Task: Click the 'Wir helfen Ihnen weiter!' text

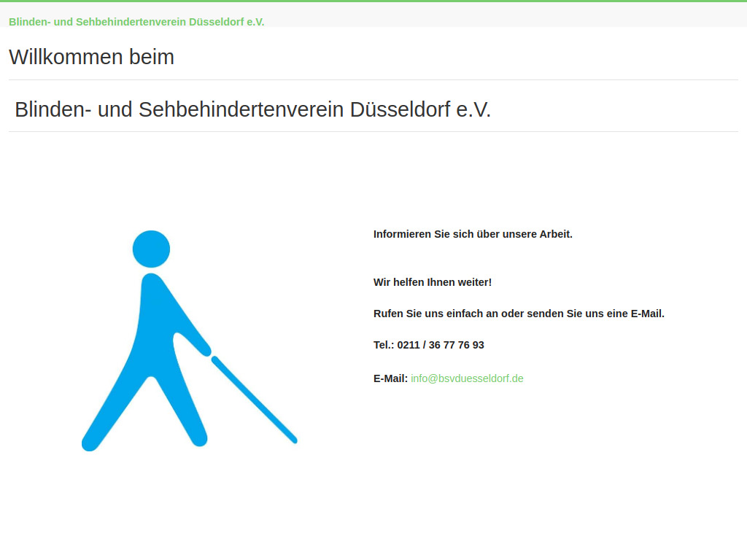Action: click(433, 282)
